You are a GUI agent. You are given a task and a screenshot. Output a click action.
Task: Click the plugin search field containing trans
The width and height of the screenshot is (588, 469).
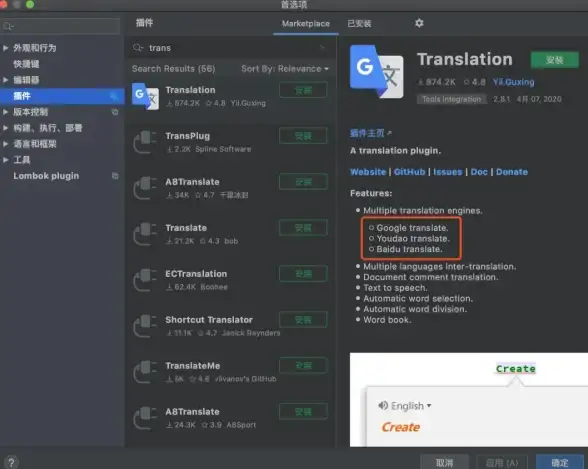231,48
